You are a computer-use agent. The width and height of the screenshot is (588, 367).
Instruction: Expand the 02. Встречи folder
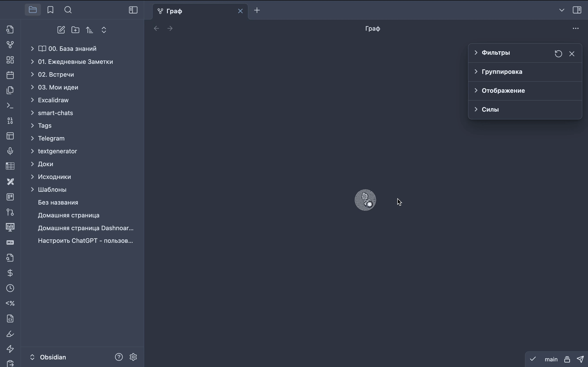click(56, 74)
